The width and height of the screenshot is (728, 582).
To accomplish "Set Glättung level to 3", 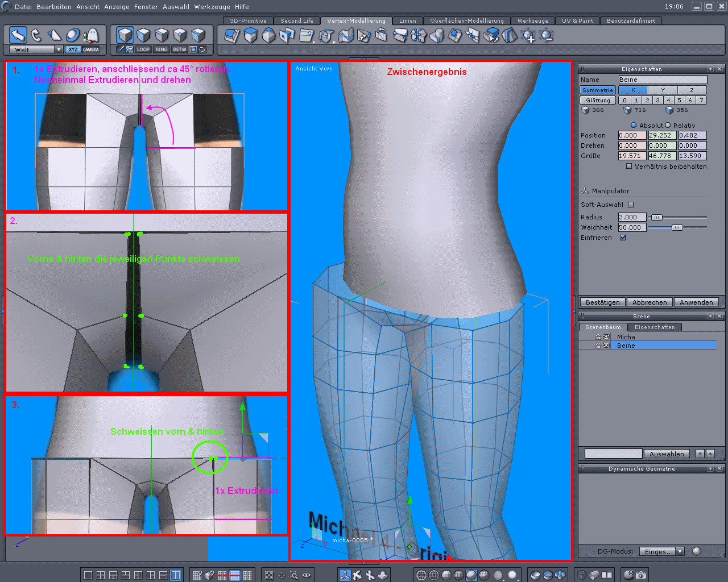I will [658, 100].
